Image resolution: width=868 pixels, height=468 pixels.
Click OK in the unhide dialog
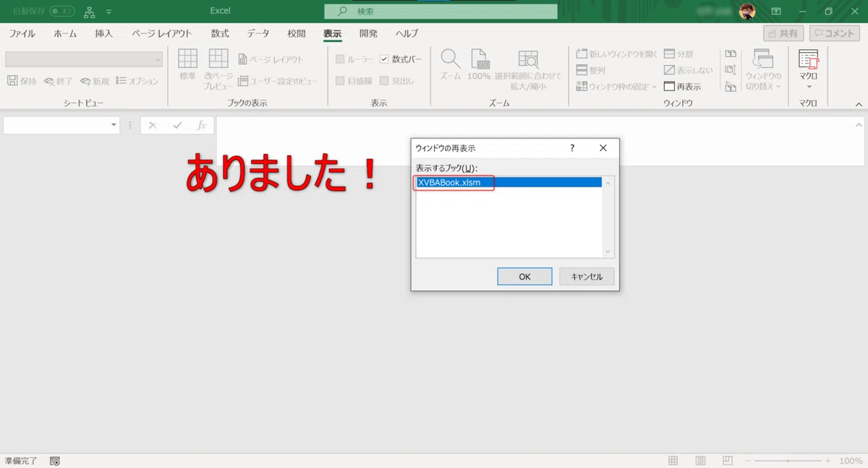524,276
